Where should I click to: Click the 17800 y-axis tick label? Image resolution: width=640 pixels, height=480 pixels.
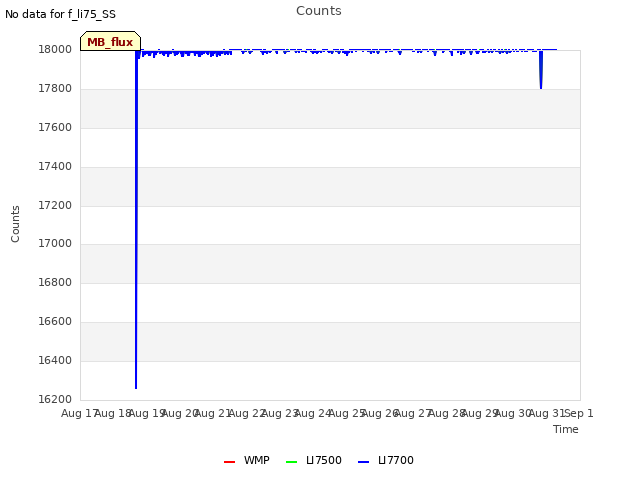tap(55, 88)
